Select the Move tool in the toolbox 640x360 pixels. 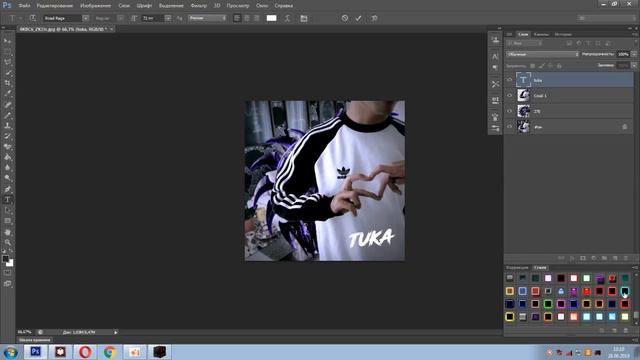(7, 41)
